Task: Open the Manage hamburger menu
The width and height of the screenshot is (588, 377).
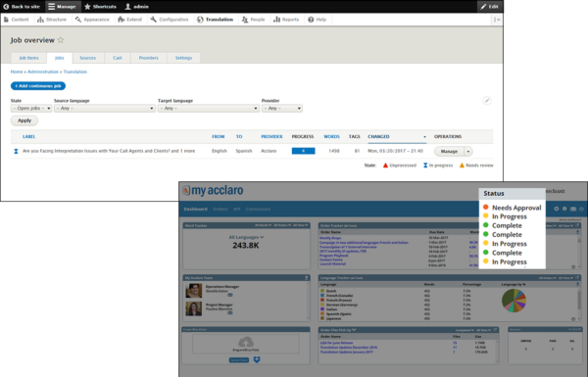Action: [x=62, y=7]
